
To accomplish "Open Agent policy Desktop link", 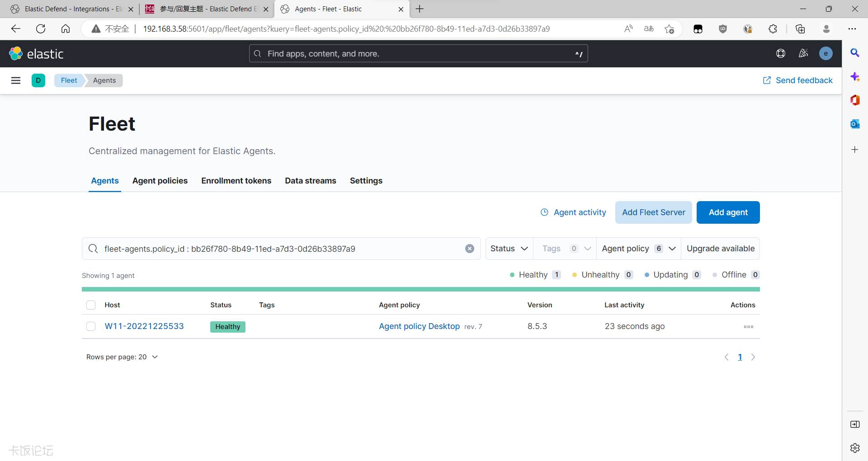I will 419,326.
